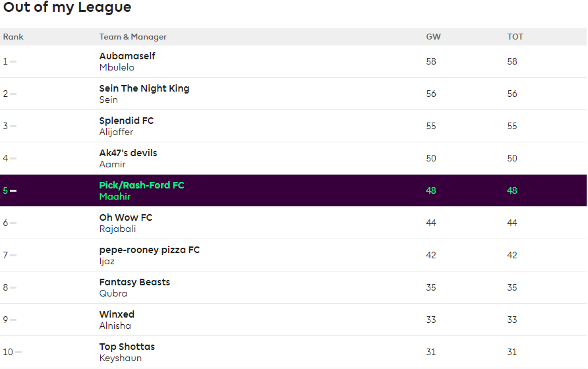Click the Winxed team name
The height and width of the screenshot is (369, 588).
(117, 314)
